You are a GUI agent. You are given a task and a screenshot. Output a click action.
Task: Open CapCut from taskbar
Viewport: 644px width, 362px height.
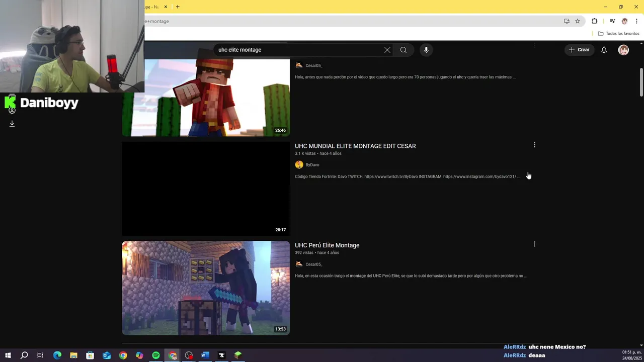point(221,355)
